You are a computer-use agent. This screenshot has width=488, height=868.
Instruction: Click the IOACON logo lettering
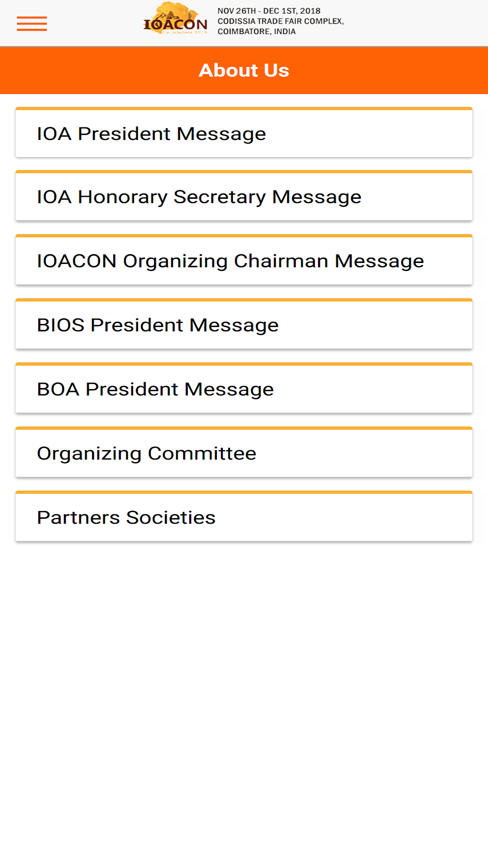click(x=176, y=25)
